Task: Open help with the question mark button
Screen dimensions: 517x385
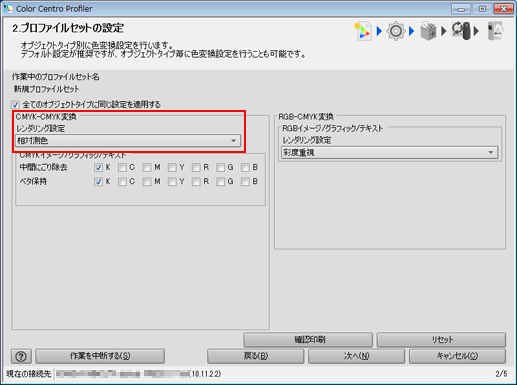Action: coord(21,356)
